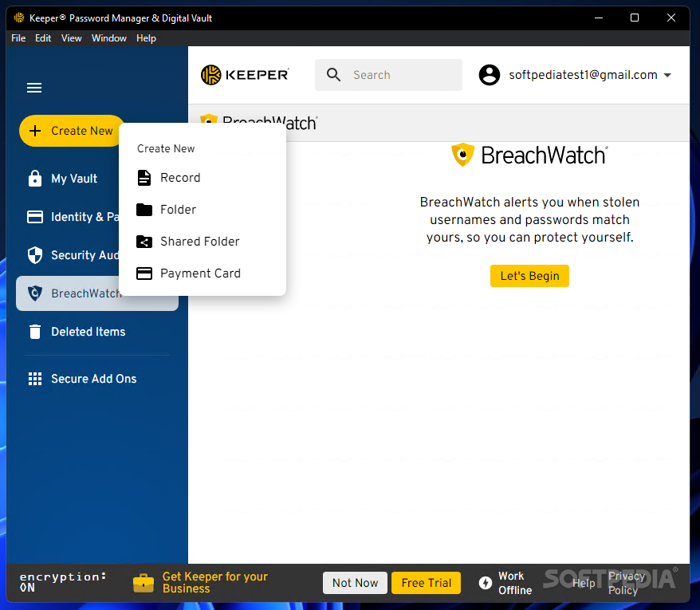Open Secure Add Ons section
This screenshot has width=700, height=610.
(94, 379)
